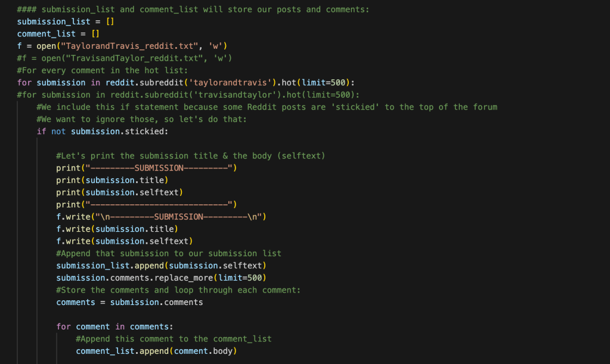Click the "if not submission.stickied" line
Image resolution: width=610 pixels, height=364 pixels.
coord(102,131)
